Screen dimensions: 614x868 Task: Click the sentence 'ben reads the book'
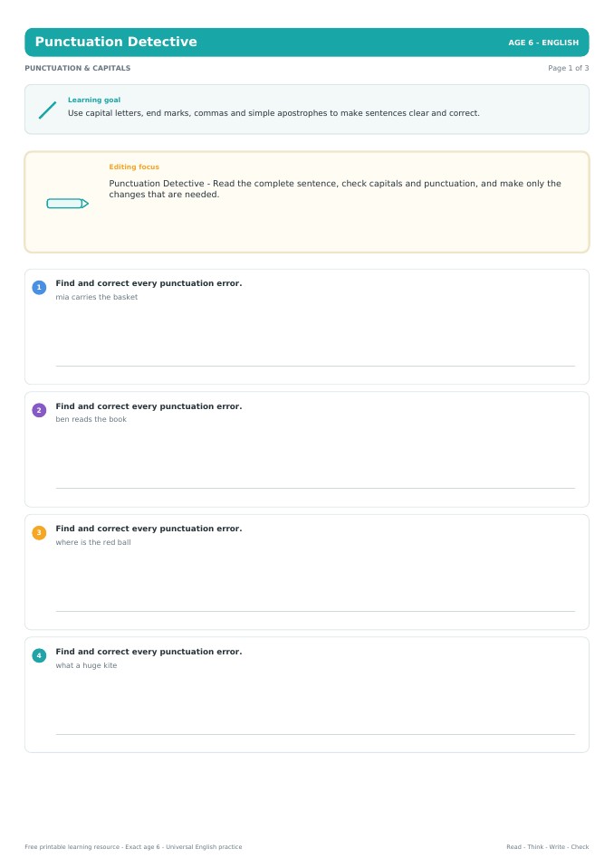91,420
